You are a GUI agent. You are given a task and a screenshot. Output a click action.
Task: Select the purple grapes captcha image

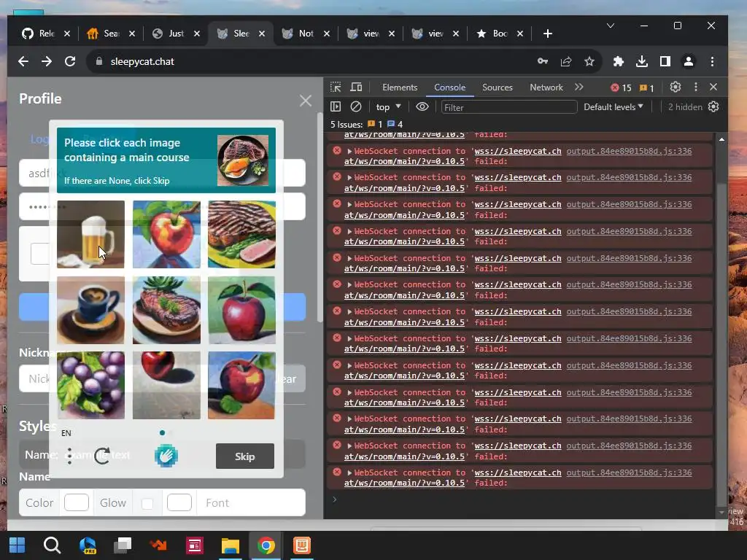point(90,385)
